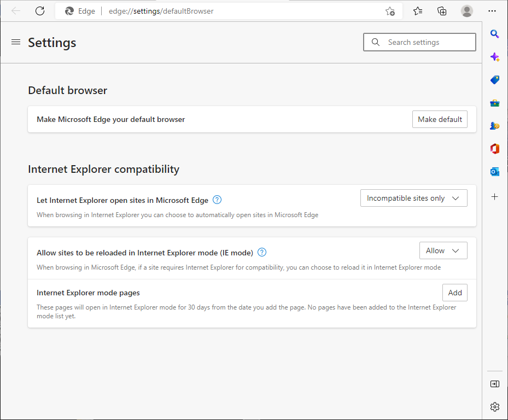Screen dimensions: 508x420
Task: Click Add for Internet Explorer mode pages
Action: (x=454, y=293)
